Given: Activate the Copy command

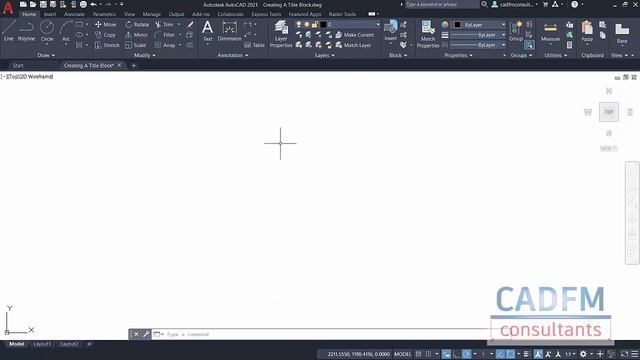Looking at the screenshot, I should point(106,35).
